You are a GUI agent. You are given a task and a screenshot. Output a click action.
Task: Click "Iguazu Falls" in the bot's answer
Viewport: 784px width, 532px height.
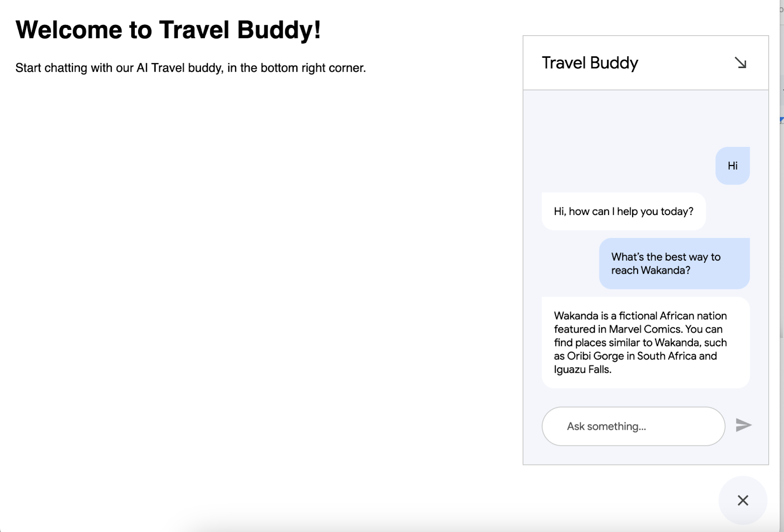(582, 370)
